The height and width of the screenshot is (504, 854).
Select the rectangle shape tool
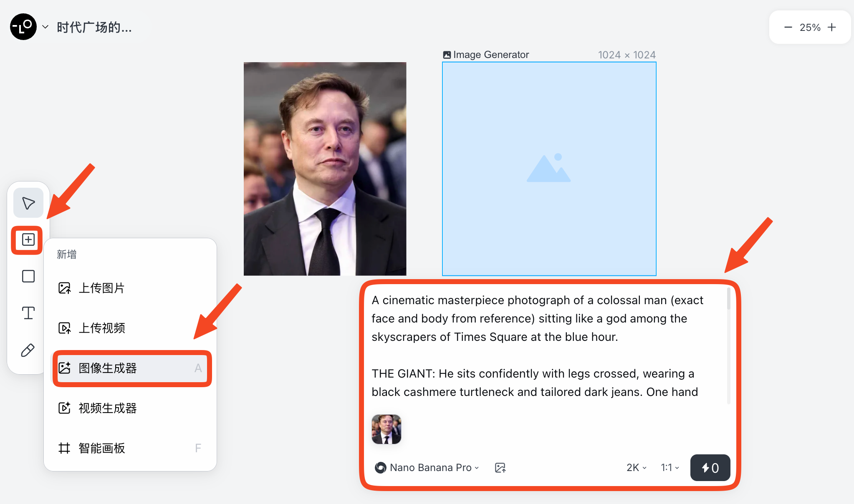[x=28, y=276]
